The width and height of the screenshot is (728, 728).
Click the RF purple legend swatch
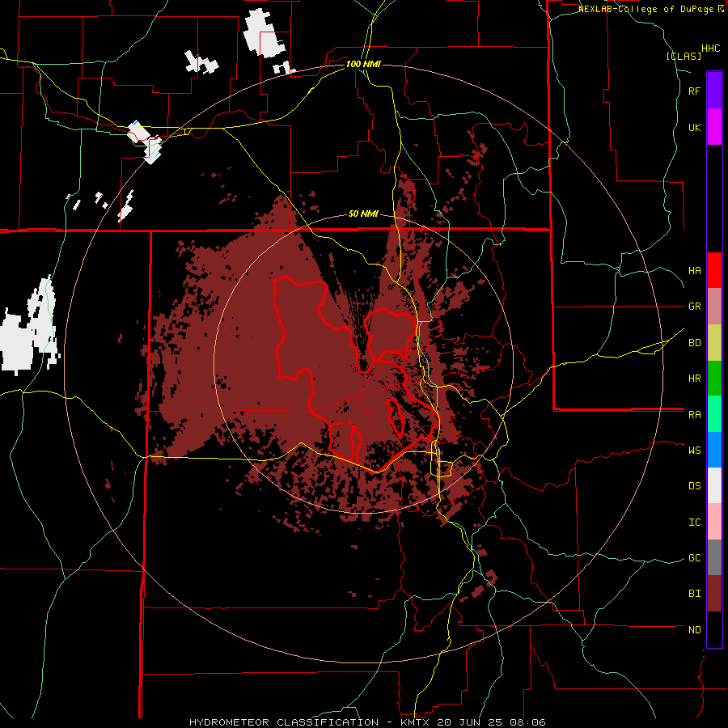pyautogui.click(x=714, y=91)
